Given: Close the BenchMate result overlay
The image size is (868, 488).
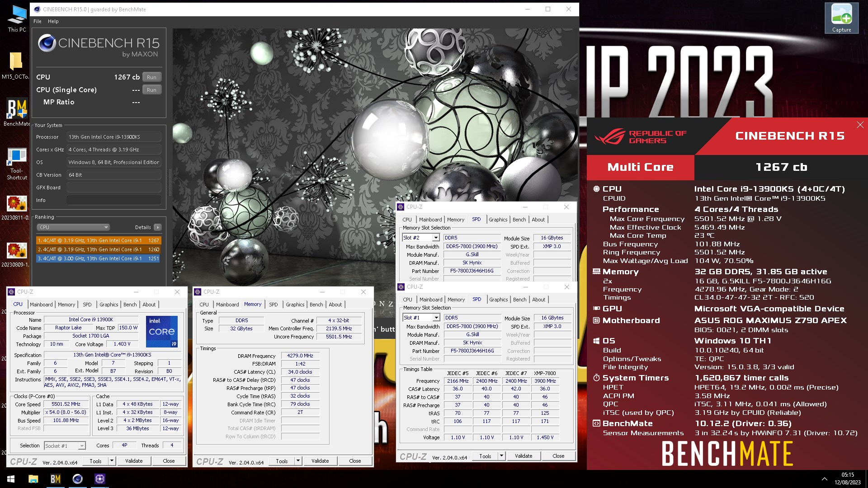Looking at the screenshot, I should click(x=860, y=125).
